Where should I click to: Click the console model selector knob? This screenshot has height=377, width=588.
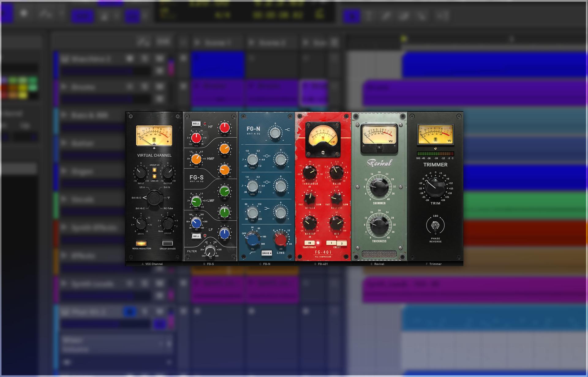click(154, 198)
